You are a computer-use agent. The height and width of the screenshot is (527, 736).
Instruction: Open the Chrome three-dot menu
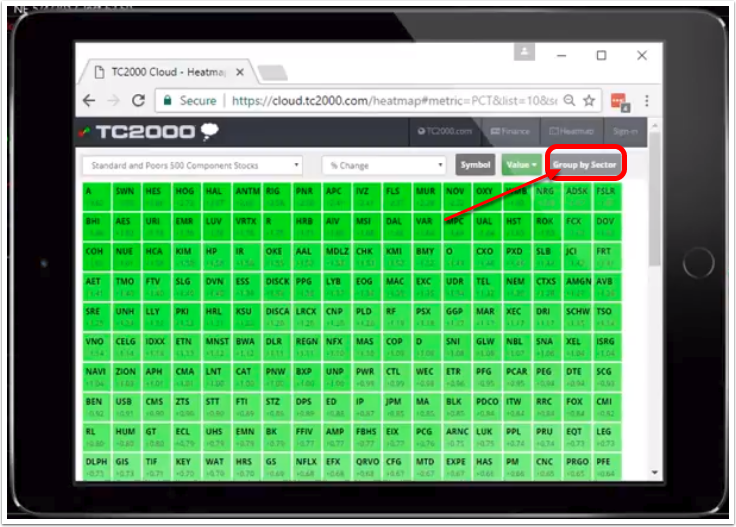pos(647,100)
